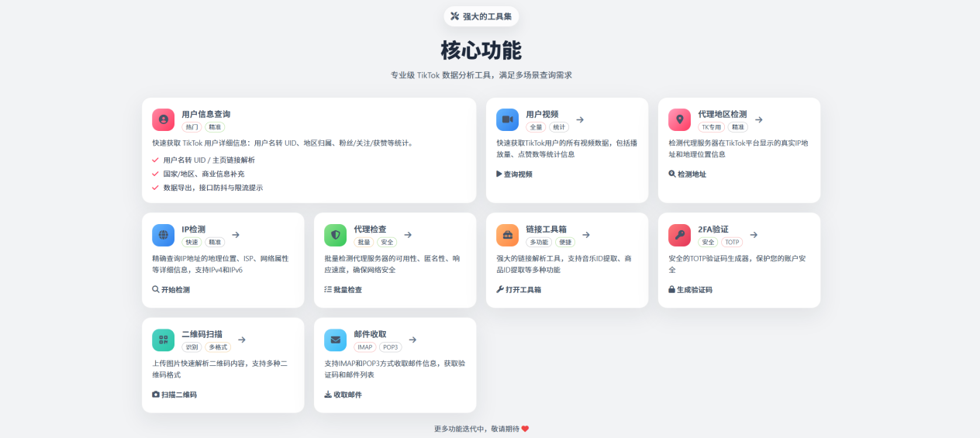Click the teal QR code icon for 二维码扫描

[x=163, y=340]
